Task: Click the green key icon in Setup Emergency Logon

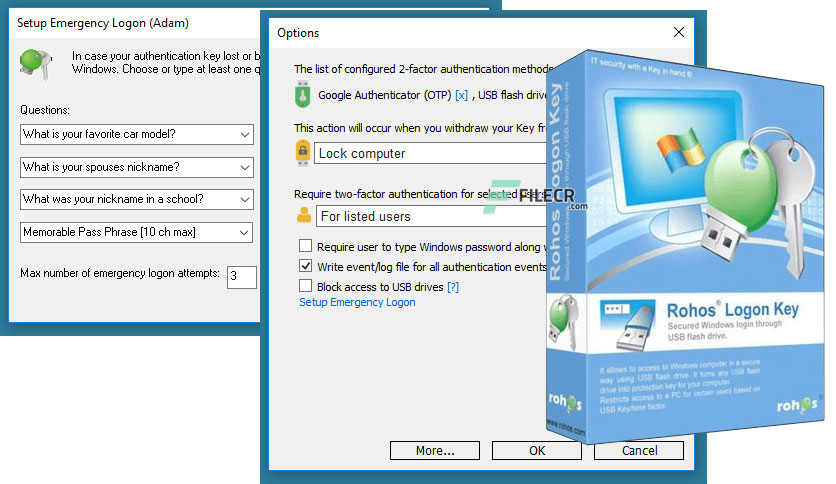Action: click(36, 63)
